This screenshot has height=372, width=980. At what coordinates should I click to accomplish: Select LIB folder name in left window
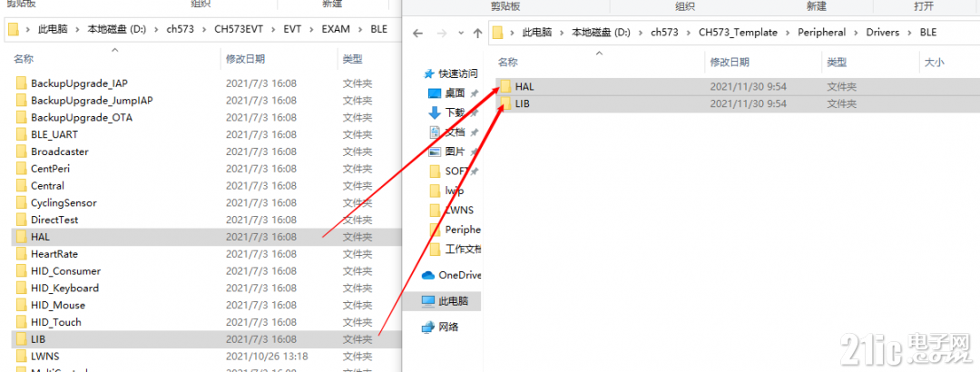pyautogui.click(x=38, y=339)
